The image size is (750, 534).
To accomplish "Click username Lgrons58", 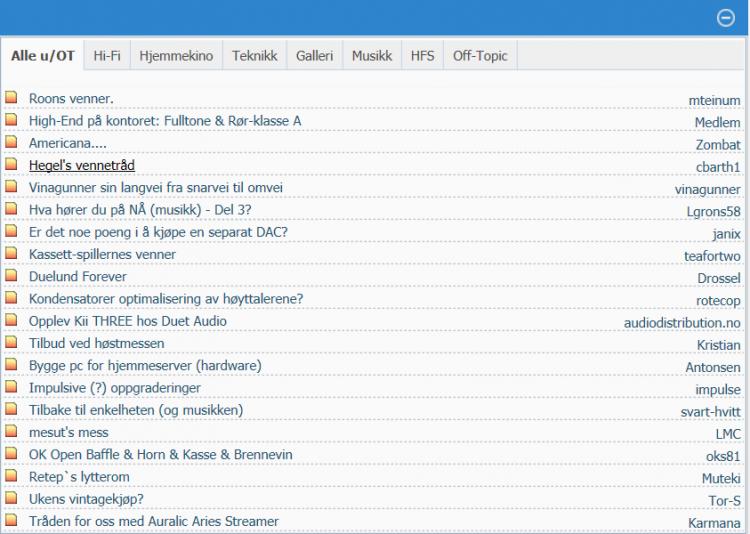I will (713, 211).
